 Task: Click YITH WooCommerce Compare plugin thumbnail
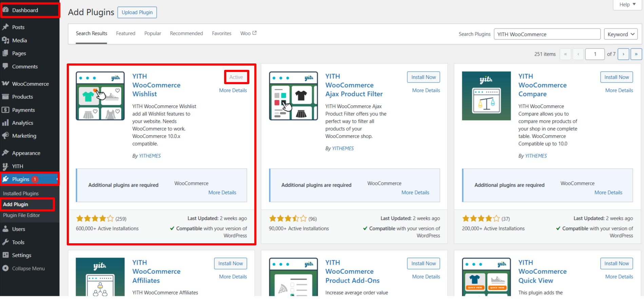pyautogui.click(x=486, y=96)
